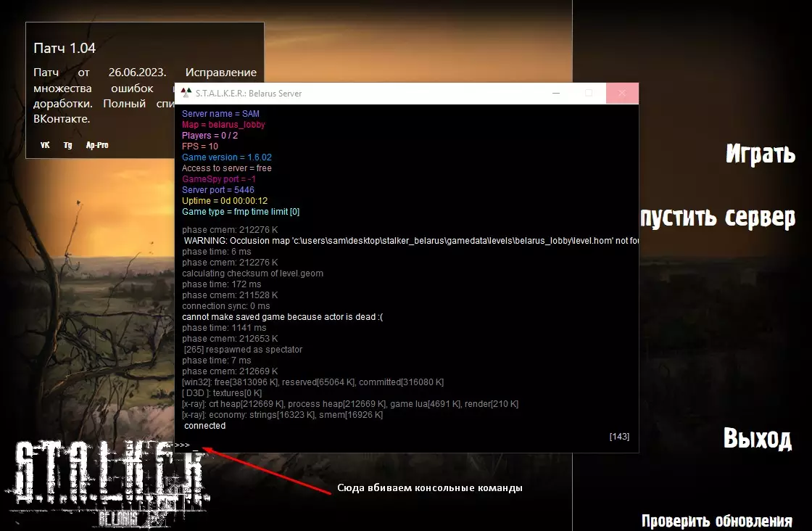
Task: Select the 'GameSpy port = -1' line
Action: click(218, 178)
